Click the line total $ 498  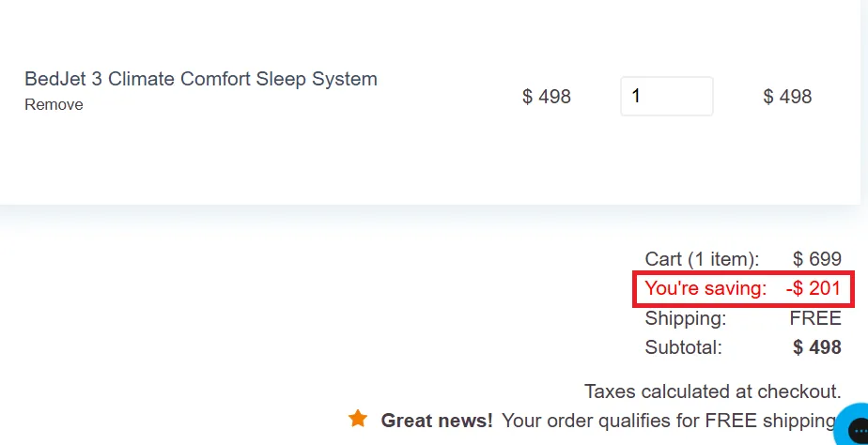787,97
